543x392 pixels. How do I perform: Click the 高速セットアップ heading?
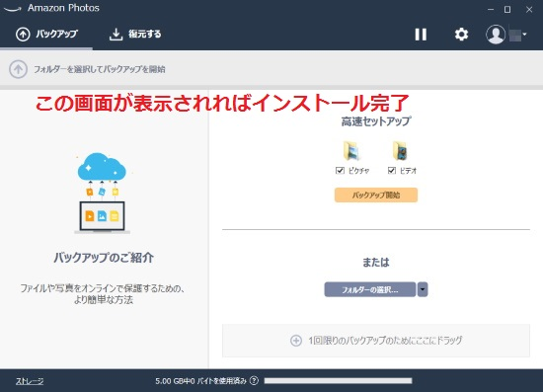[x=376, y=121]
